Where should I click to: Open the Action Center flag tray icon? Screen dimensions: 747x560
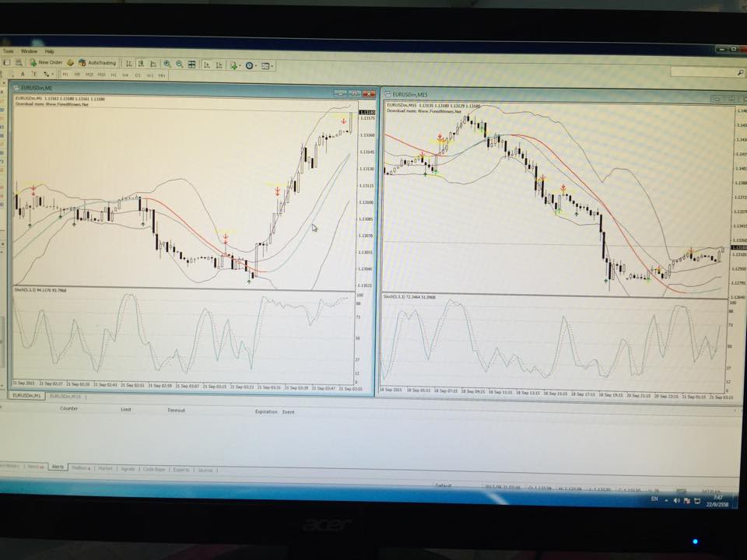(x=686, y=501)
